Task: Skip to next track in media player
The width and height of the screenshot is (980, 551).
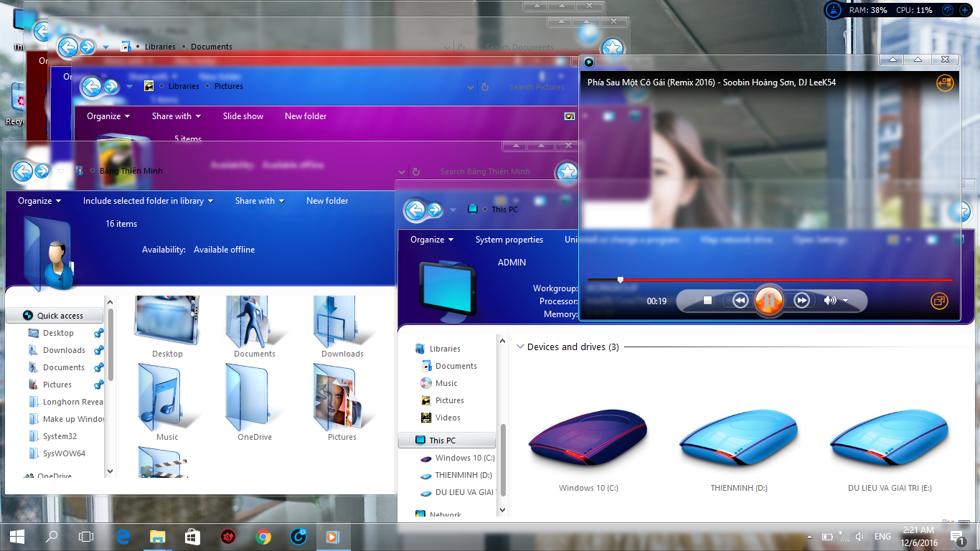Action: pyautogui.click(x=802, y=301)
